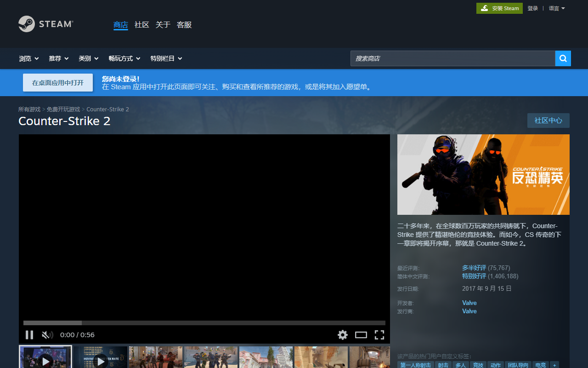
Task: Click 在桌面应用中打开 button
Action: (58, 83)
